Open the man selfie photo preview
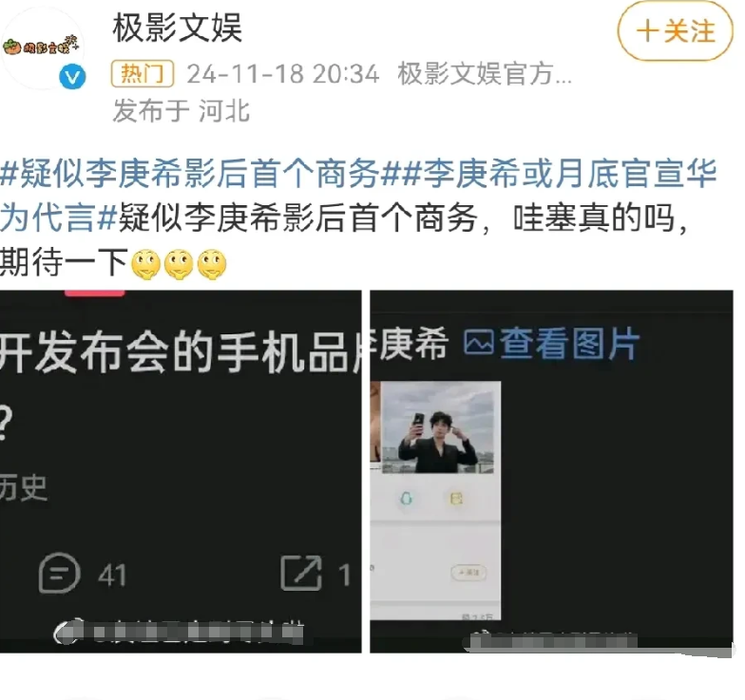The image size is (745, 700). [437, 427]
